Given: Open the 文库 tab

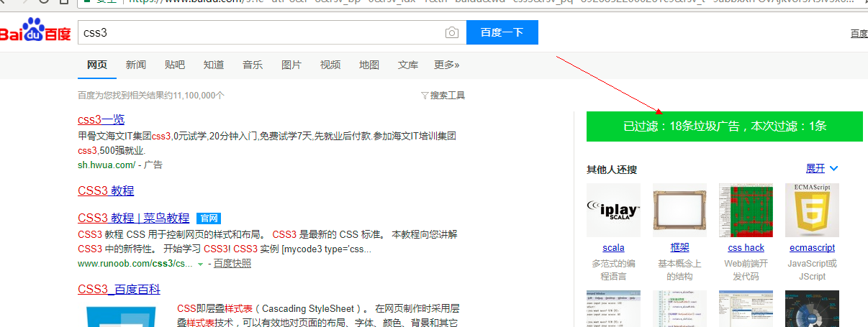Looking at the screenshot, I should pos(408,65).
